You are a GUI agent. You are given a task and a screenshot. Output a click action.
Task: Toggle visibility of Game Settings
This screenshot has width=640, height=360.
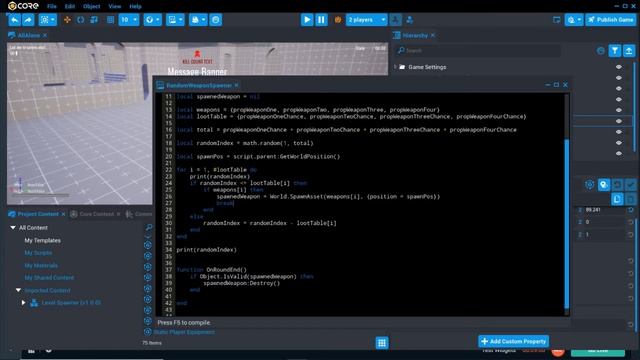coord(619,67)
